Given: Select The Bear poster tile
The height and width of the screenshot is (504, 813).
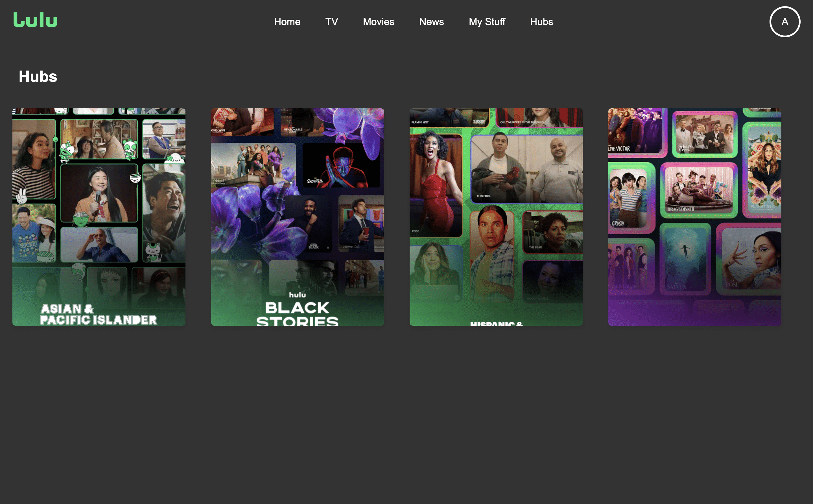Looking at the screenshot, I should tap(552, 232).
